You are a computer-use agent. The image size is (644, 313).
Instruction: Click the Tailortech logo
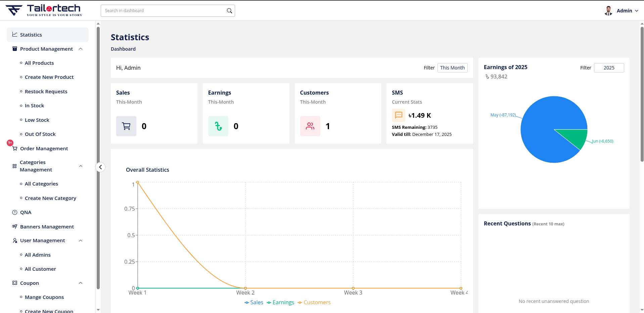(44, 10)
